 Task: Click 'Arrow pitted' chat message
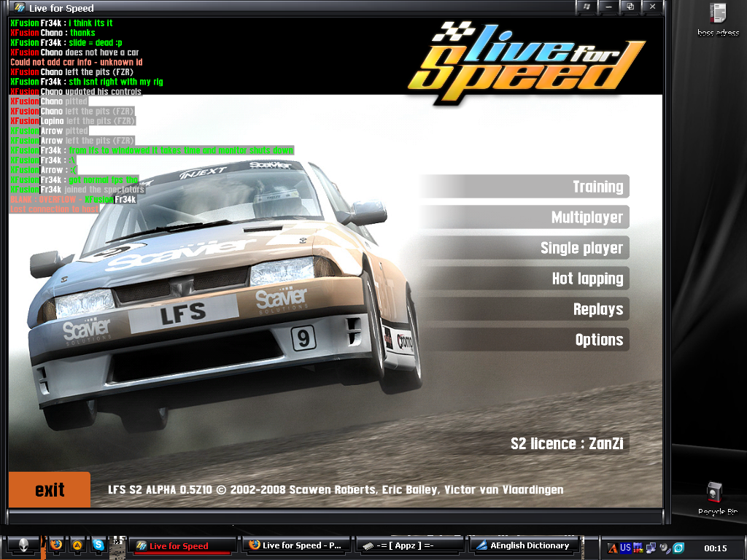pos(49,131)
